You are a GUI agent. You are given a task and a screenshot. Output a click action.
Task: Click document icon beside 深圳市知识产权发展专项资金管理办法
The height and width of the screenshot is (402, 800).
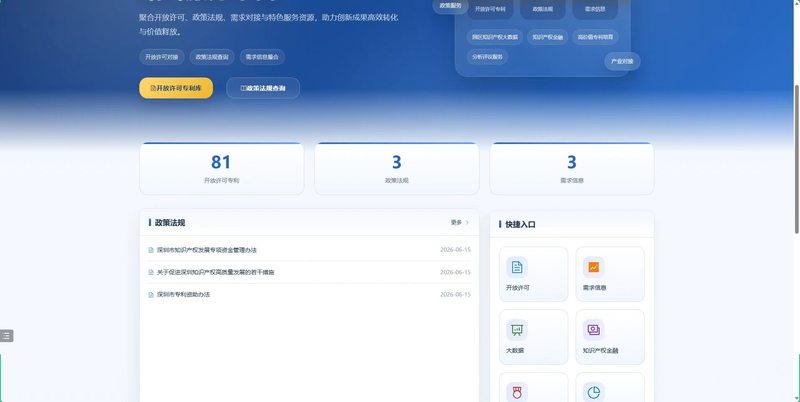coord(151,250)
